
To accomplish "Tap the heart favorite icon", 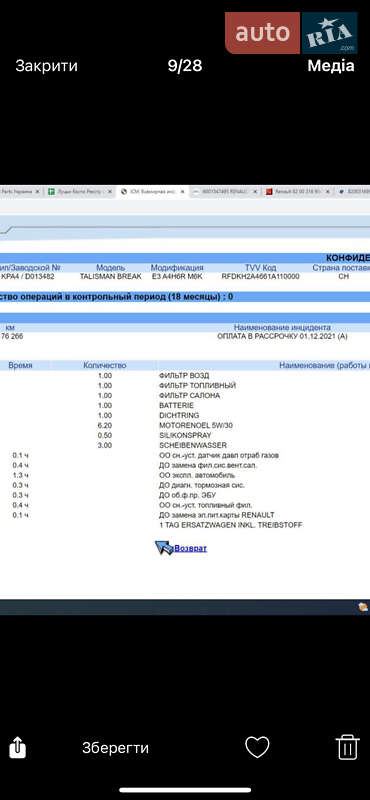I will [x=257, y=747].
